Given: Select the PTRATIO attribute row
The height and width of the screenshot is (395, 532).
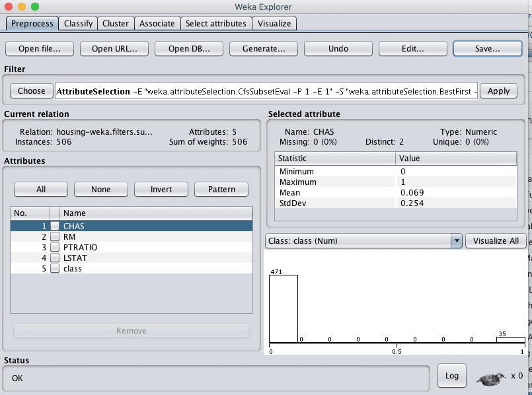Looking at the screenshot, I should tap(132, 247).
